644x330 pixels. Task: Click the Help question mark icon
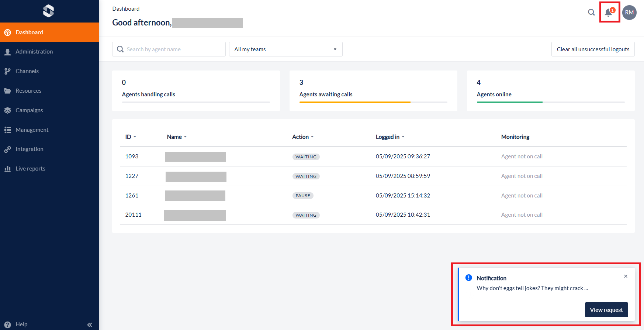click(7, 324)
